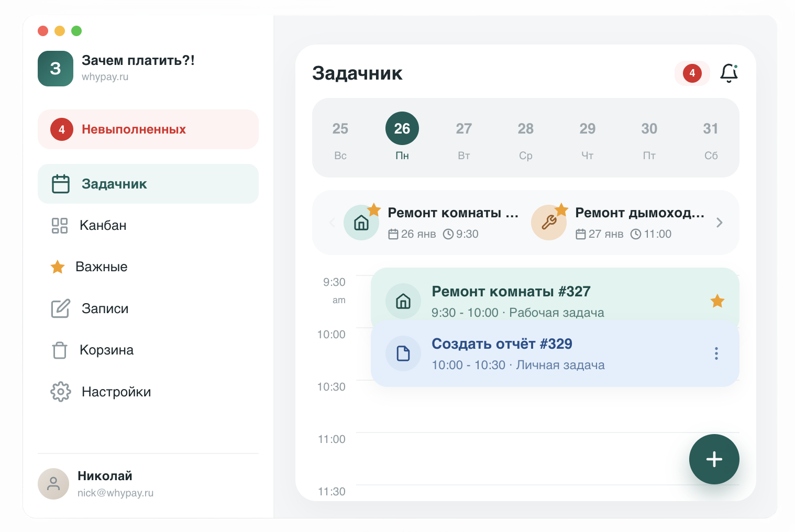The width and height of the screenshot is (795, 532).
Task: Click the red badge 4 in header
Action: pyautogui.click(x=692, y=73)
